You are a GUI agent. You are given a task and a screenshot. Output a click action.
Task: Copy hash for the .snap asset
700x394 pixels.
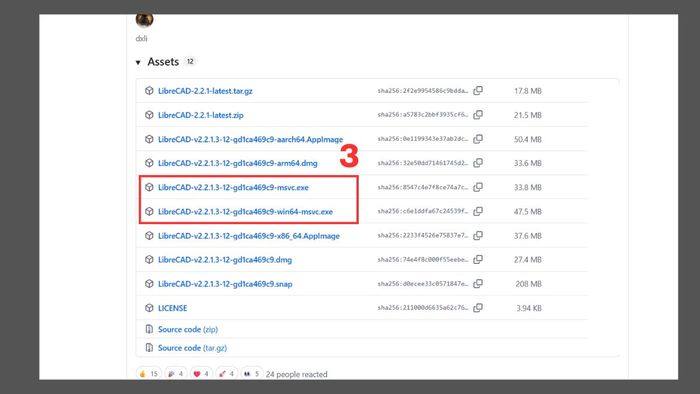coord(478,283)
